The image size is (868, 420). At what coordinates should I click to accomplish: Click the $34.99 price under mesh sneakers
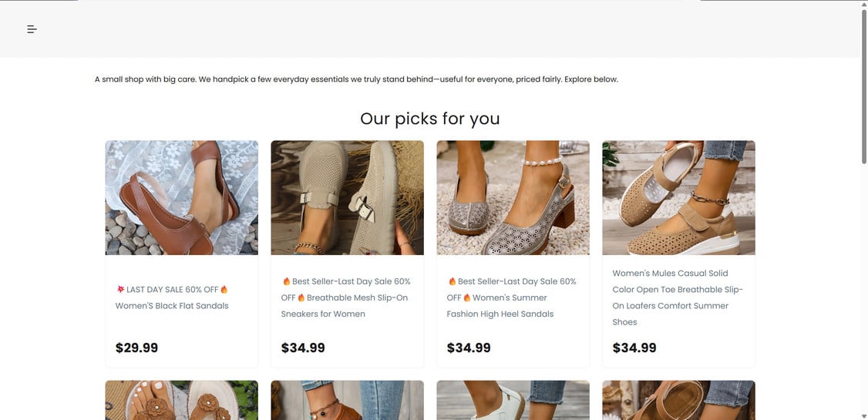point(303,348)
